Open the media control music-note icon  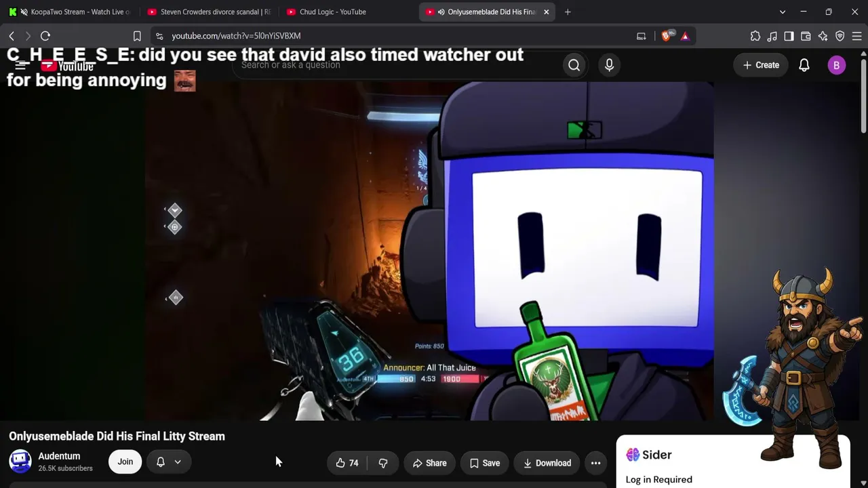pos(772,36)
